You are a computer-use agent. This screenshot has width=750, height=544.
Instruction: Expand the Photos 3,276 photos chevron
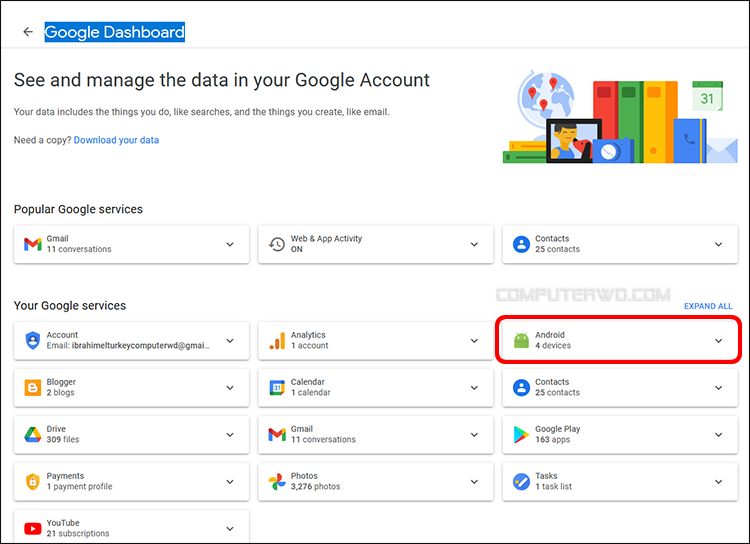click(x=474, y=481)
